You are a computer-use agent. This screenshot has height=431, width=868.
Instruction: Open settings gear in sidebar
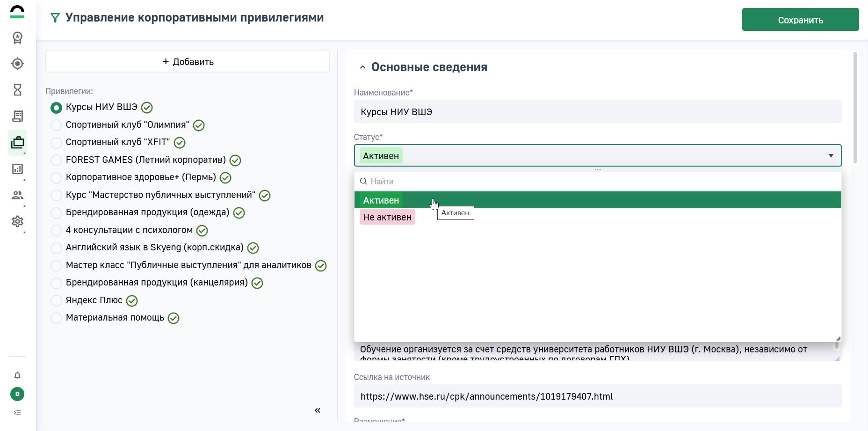tap(17, 221)
